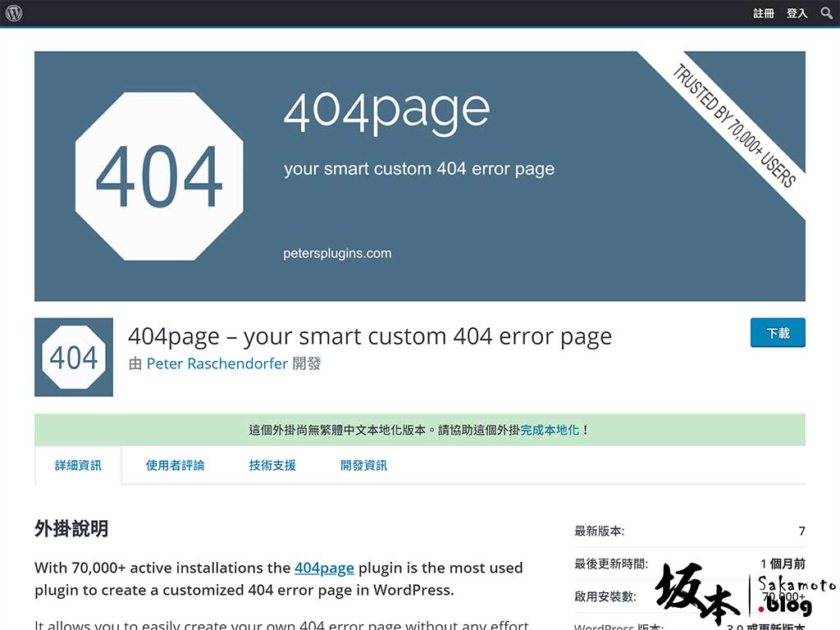Click the 404page plugin banner image

click(419, 176)
